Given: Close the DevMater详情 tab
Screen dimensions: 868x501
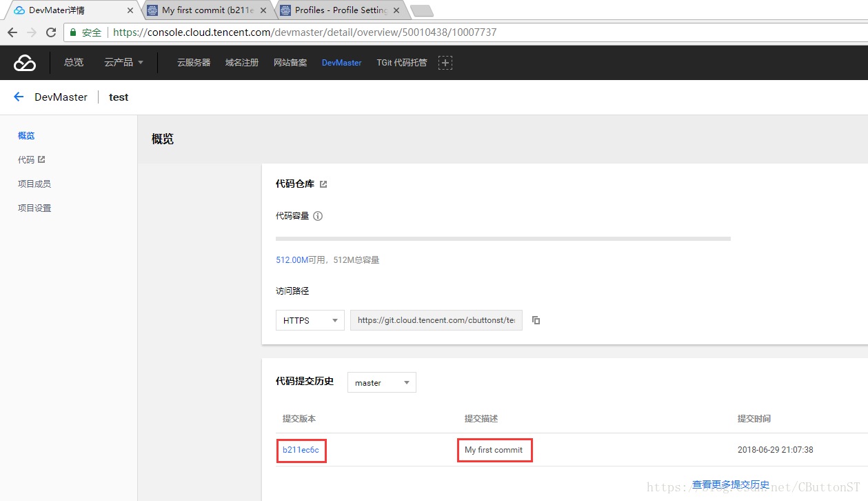Looking at the screenshot, I should (130, 10).
